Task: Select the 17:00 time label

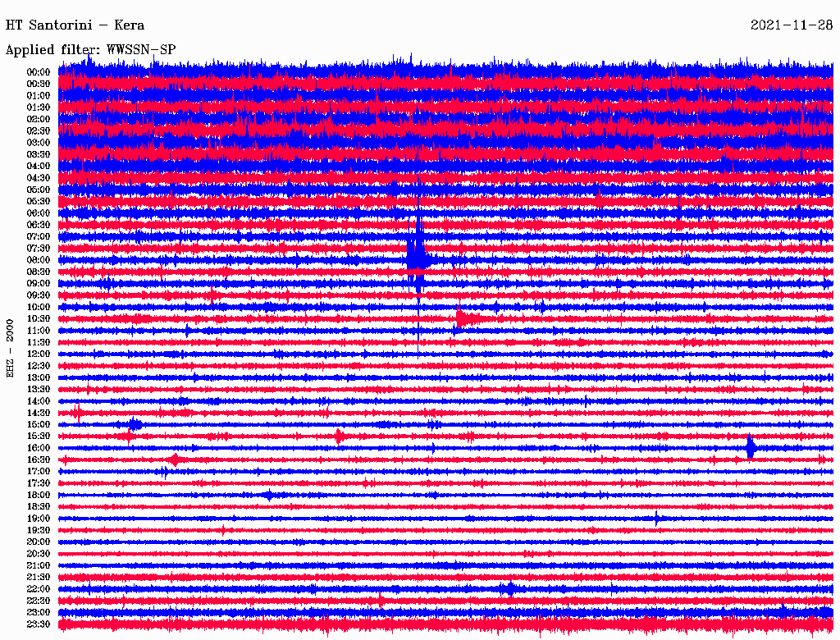Action: pos(39,472)
